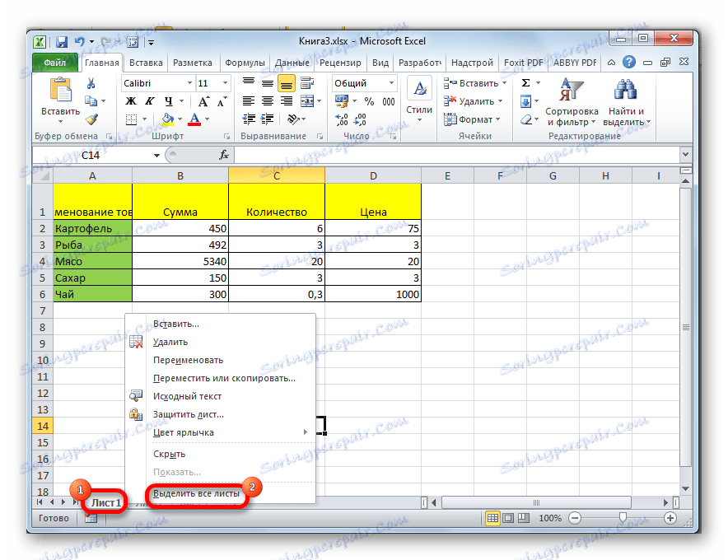
Task: Open the Insert Function (fx) icon
Action: 224,155
